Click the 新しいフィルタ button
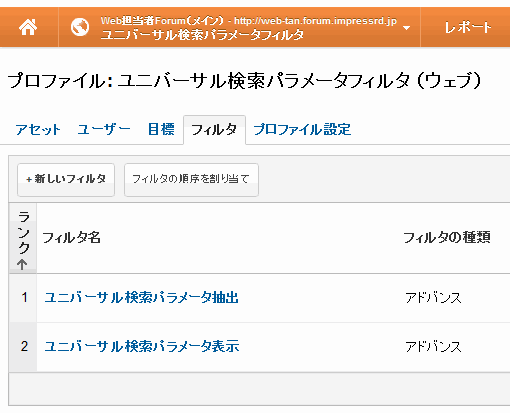The height and width of the screenshot is (413, 510). click(x=66, y=180)
